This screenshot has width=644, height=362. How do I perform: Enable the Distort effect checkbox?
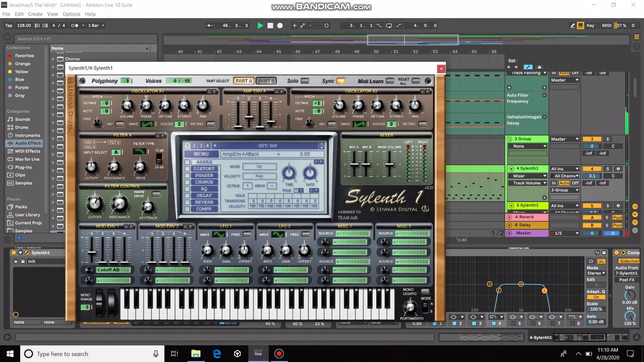coord(187,169)
